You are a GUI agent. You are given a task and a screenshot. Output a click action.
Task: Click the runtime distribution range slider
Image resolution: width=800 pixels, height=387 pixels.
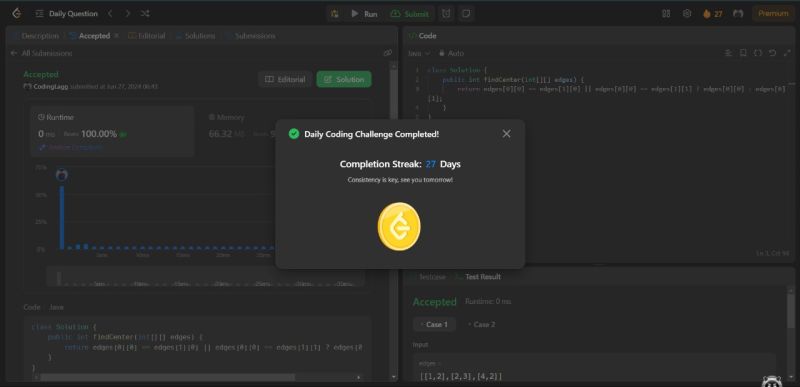[x=206, y=276]
